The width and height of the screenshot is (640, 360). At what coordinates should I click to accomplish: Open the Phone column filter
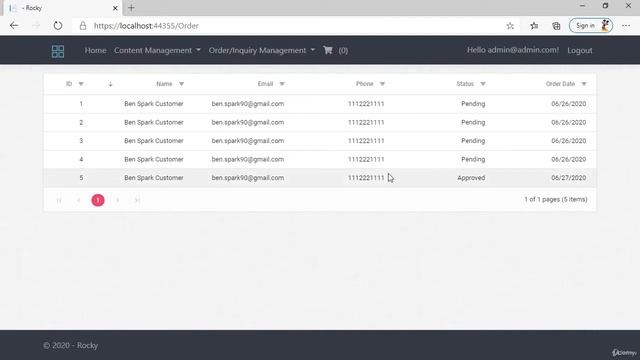tap(382, 84)
